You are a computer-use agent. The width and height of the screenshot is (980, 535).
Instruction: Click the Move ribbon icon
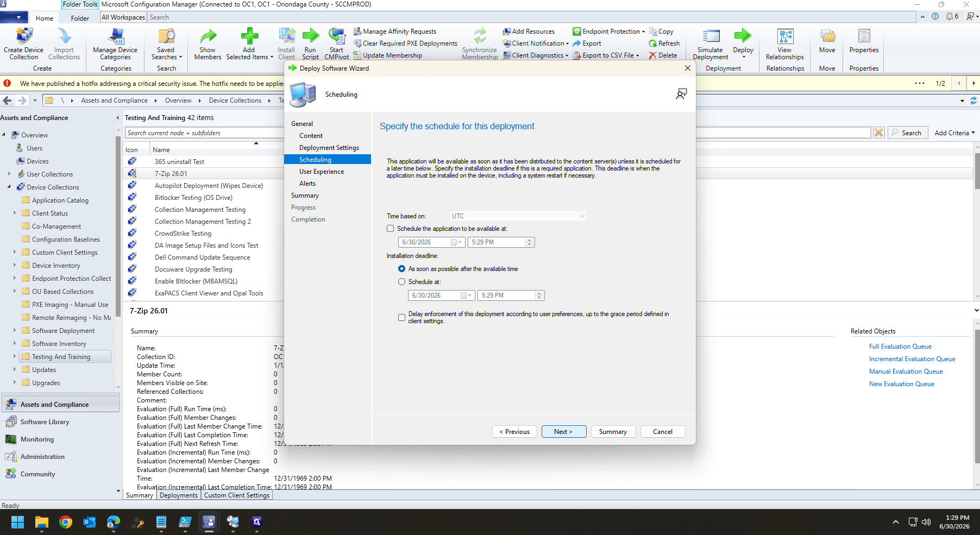(827, 41)
